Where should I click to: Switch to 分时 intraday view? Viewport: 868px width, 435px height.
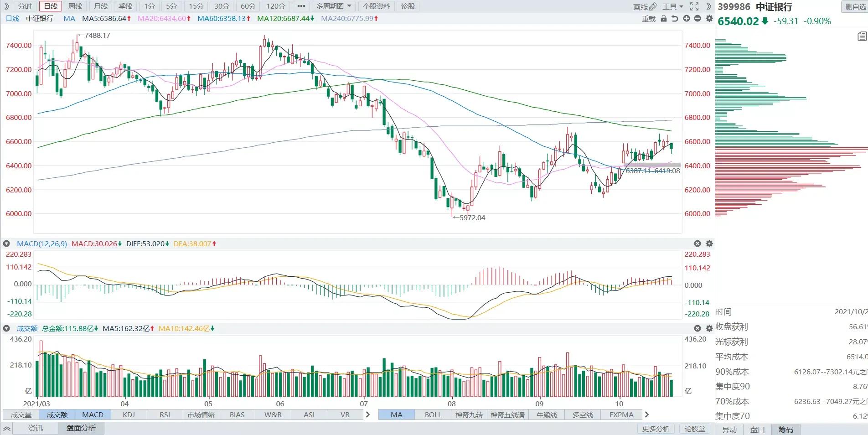tap(25, 6)
